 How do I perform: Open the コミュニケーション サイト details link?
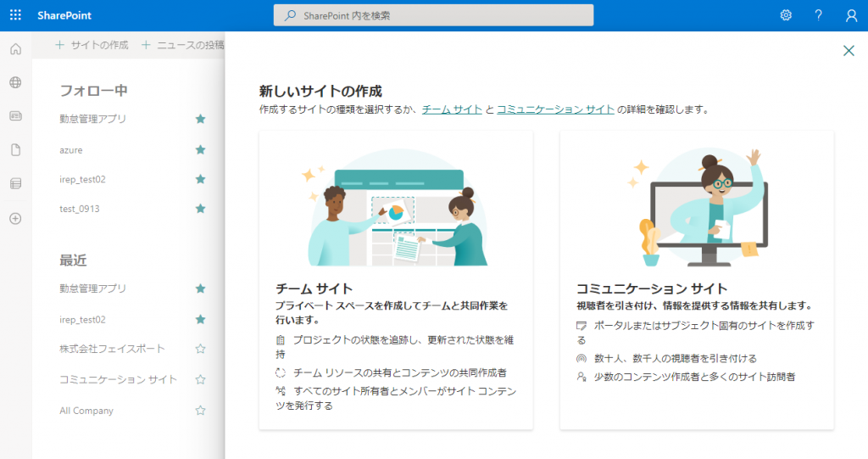click(x=555, y=109)
